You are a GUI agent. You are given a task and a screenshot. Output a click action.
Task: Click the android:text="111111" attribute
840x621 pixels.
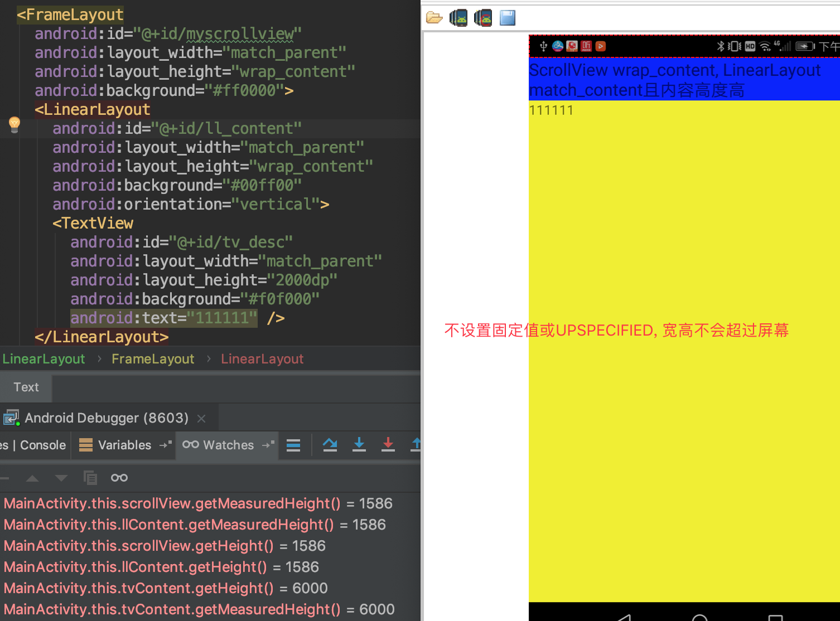(x=164, y=318)
